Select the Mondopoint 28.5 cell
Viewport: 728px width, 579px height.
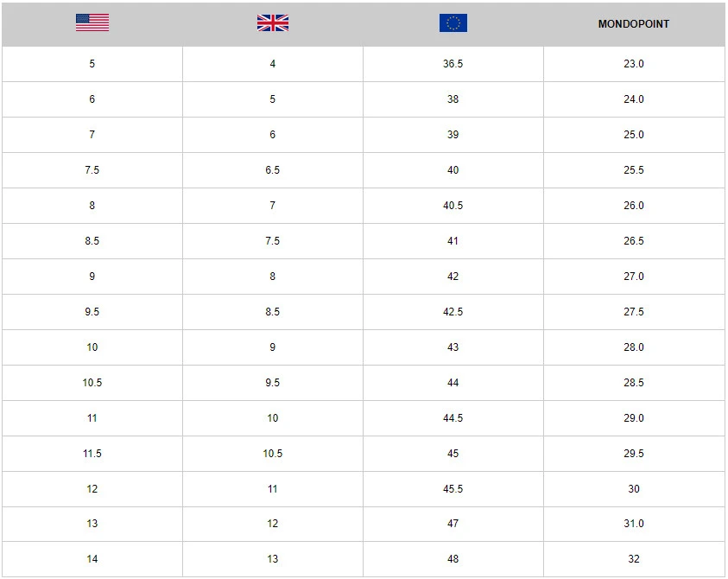[x=634, y=383]
